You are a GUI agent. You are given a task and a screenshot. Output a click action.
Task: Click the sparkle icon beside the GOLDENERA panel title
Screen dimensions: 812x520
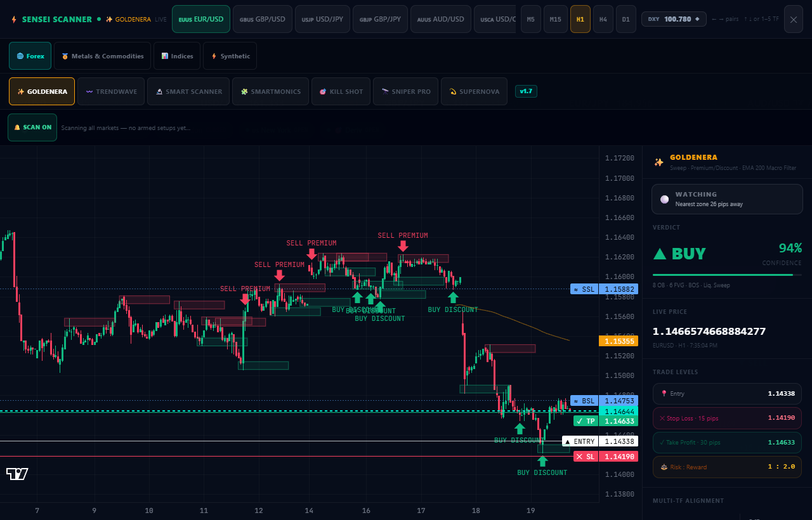coord(659,162)
